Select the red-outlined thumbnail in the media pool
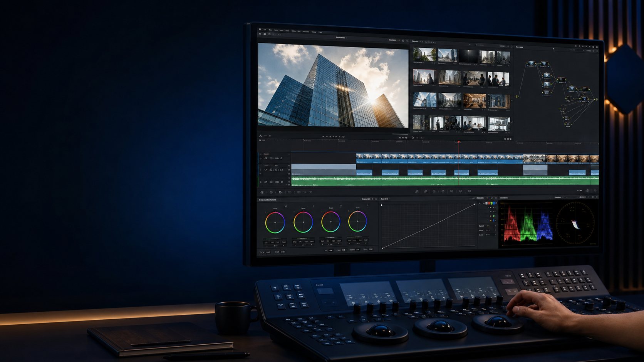The width and height of the screenshot is (644, 362). coord(424,77)
